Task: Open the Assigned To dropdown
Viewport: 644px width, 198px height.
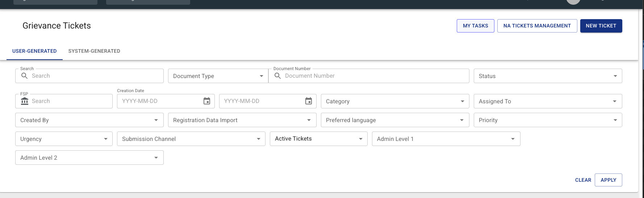Action: pyautogui.click(x=548, y=101)
